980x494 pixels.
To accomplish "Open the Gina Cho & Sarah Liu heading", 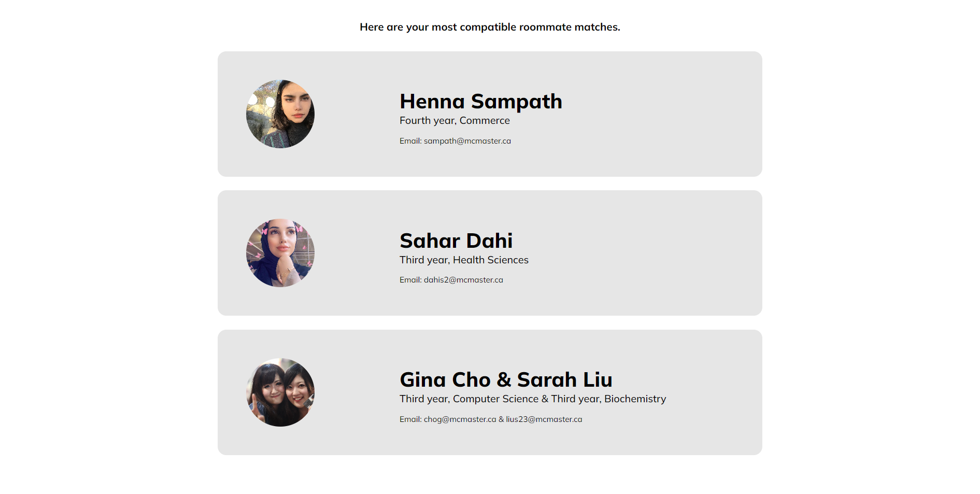I will 505,380.
